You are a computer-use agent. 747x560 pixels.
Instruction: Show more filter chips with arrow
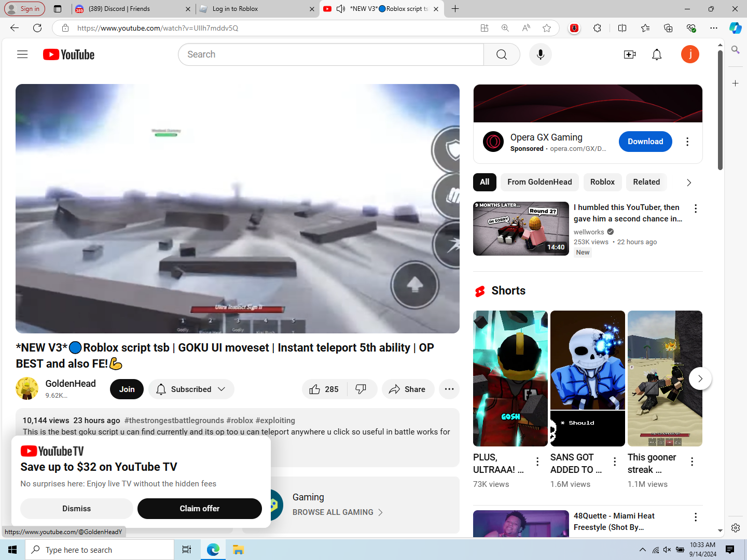coord(689,183)
